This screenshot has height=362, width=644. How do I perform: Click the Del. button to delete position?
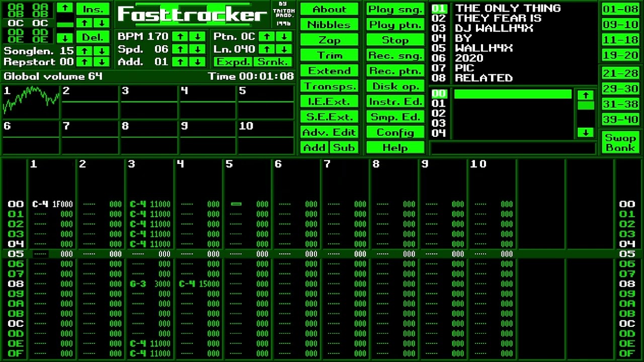93,37
